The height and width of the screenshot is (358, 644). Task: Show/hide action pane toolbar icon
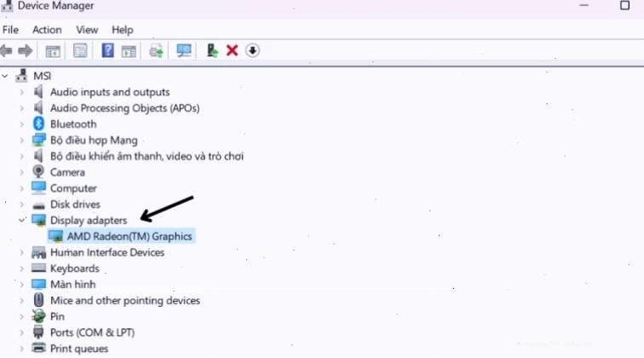(x=129, y=51)
